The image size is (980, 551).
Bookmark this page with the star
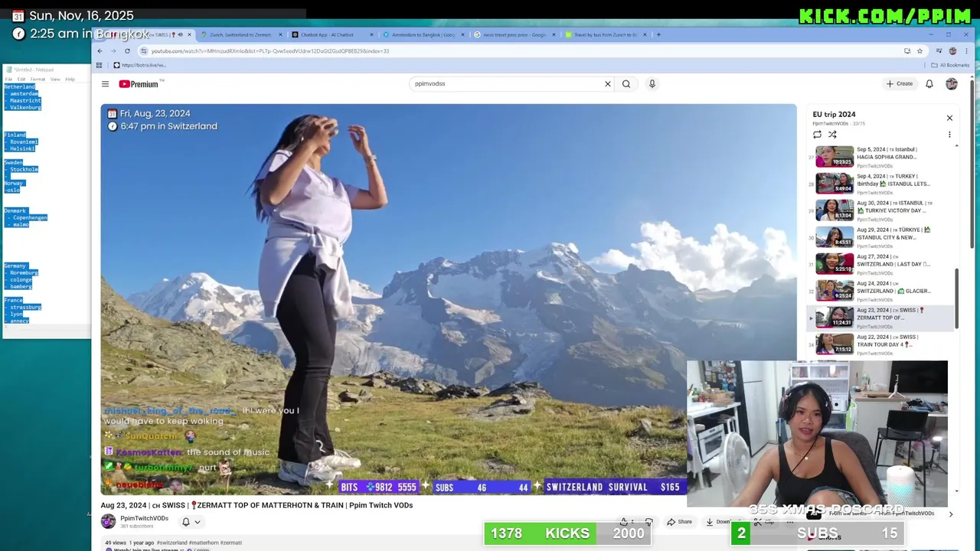920,51
